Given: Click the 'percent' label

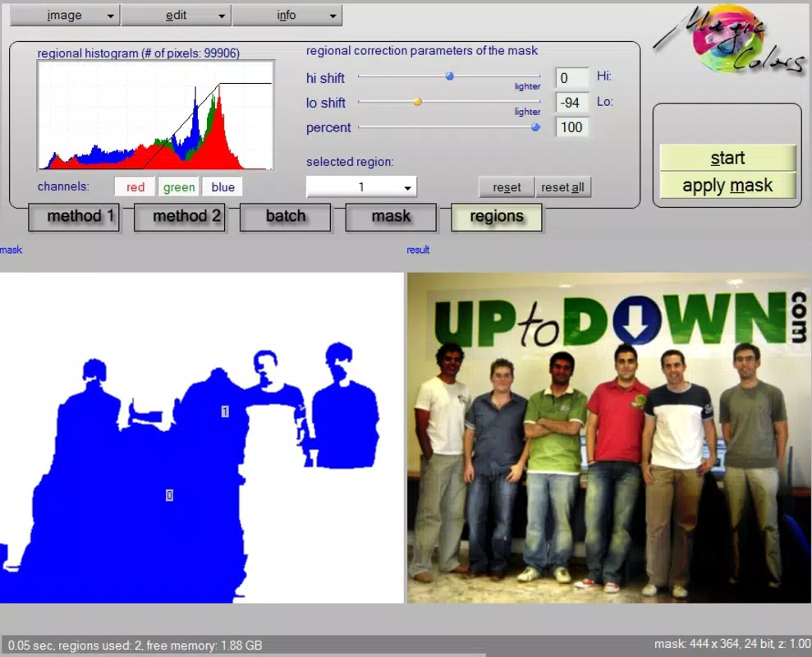Looking at the screenshot, I should [328, 128].
